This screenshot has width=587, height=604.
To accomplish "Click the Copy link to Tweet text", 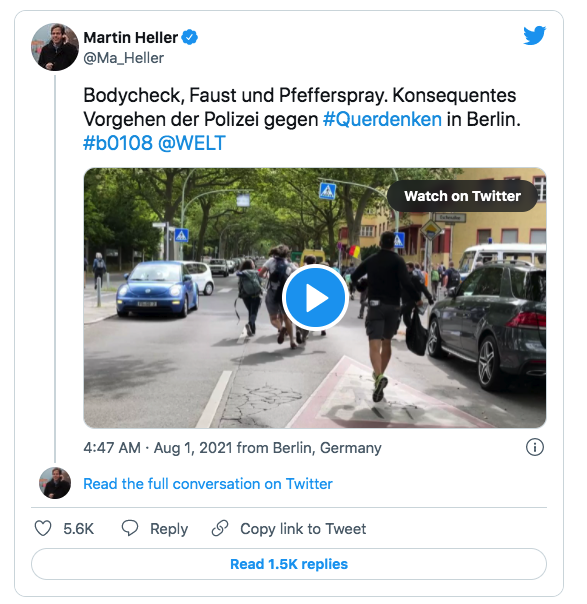I will [303, 529].
